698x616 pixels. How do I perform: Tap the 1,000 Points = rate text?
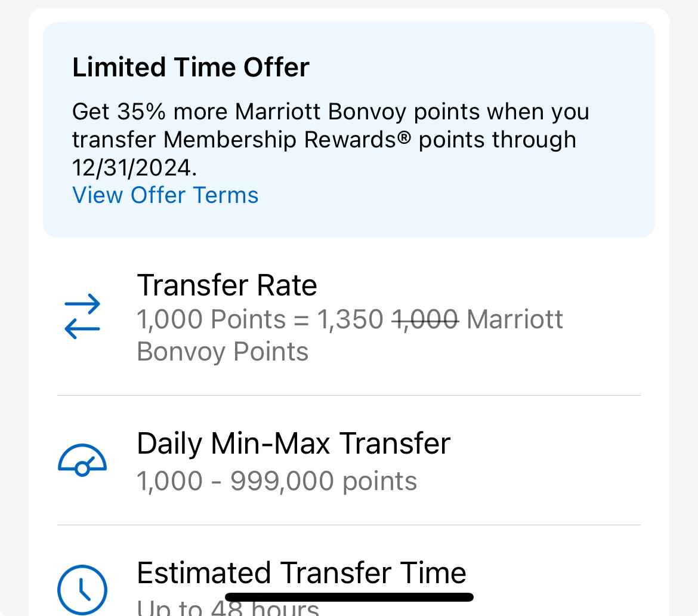223,319
